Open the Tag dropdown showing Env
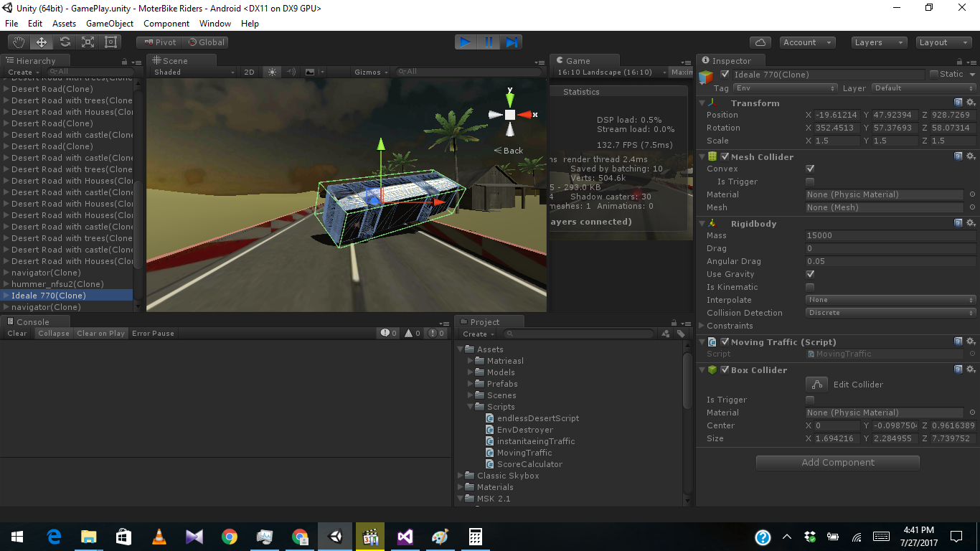 786,88
